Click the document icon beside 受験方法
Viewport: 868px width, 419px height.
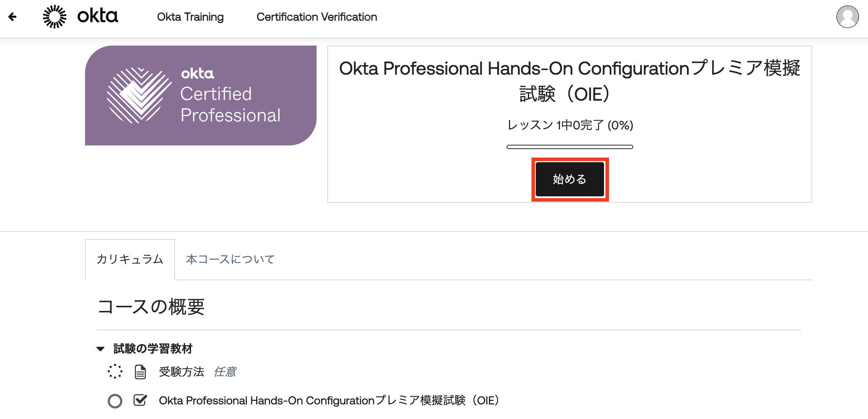tap(140, 372)
